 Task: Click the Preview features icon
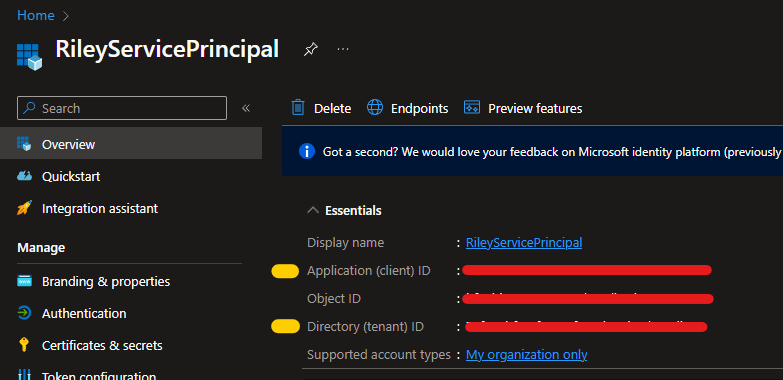click(x=472, y=107)
